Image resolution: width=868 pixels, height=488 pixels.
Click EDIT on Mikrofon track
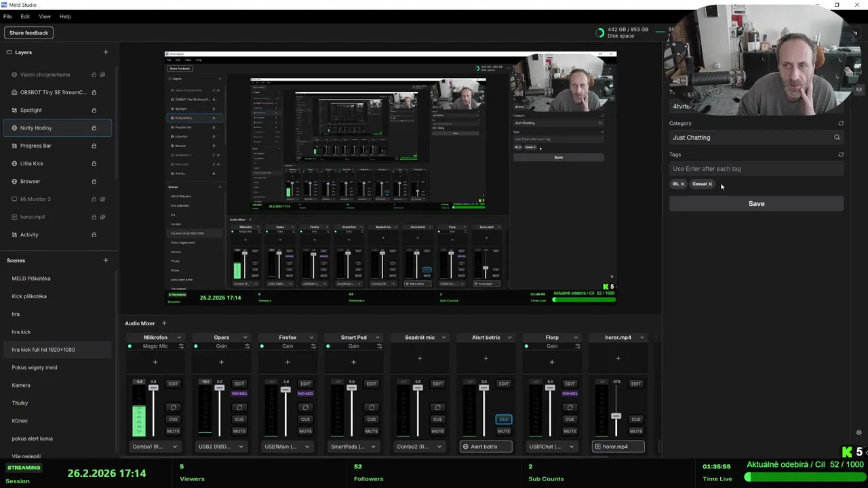173,384
